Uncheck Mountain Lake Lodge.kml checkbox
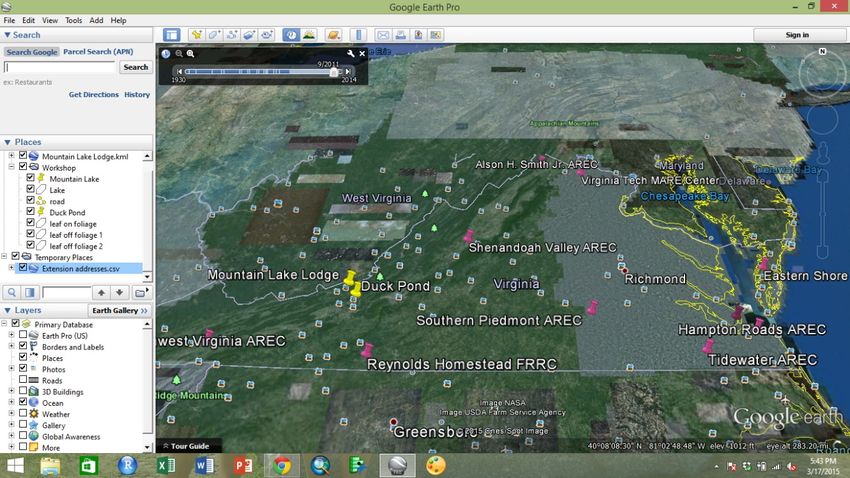The width and height of the screenshot is (850, 478). point(23,155)
